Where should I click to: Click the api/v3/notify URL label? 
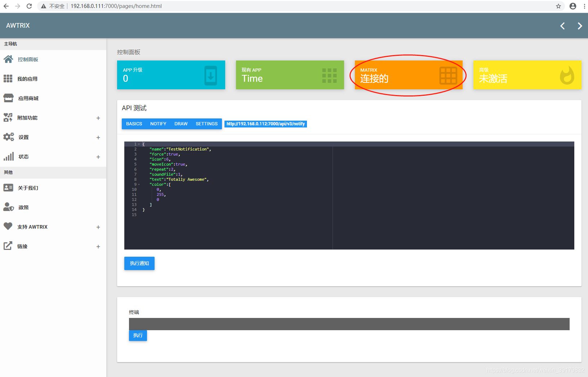[x=266, y=124]
